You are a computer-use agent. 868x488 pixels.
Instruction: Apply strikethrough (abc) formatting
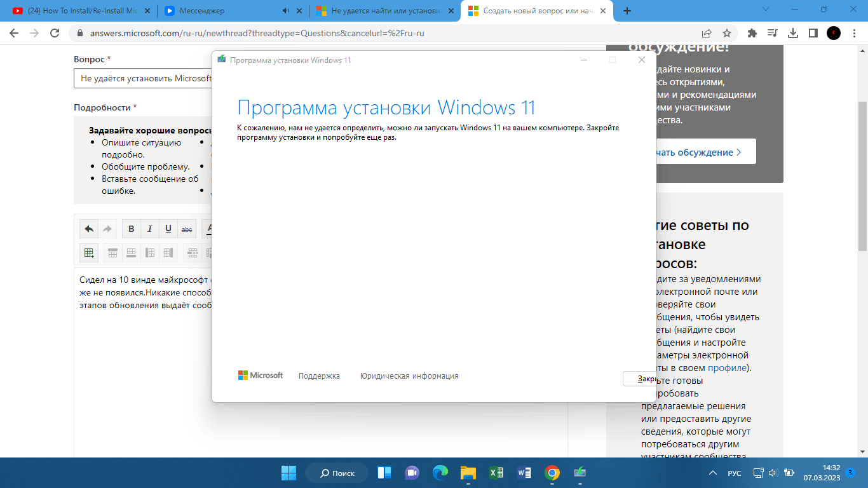187,229
